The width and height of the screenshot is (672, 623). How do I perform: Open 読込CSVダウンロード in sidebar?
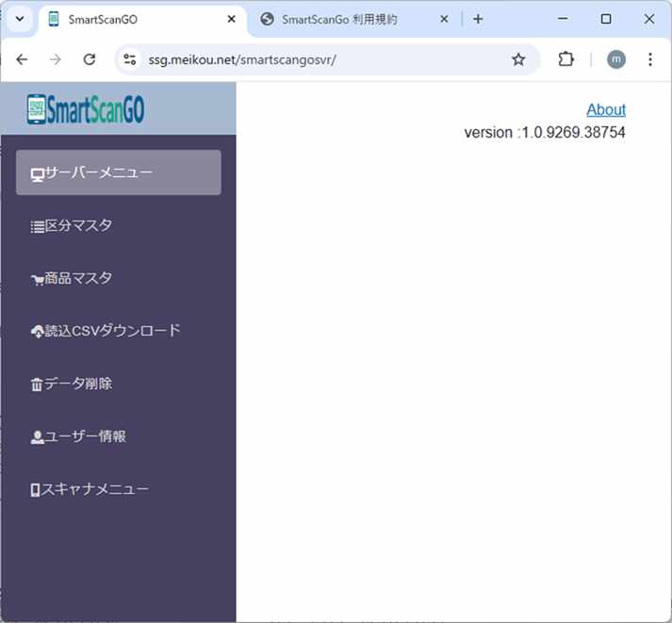pos(119,331)
